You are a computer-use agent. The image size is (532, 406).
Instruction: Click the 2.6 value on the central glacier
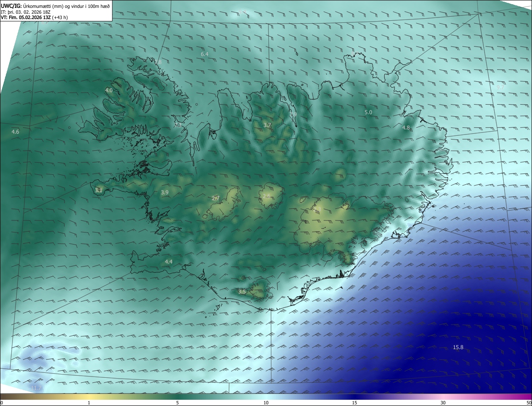266,196
